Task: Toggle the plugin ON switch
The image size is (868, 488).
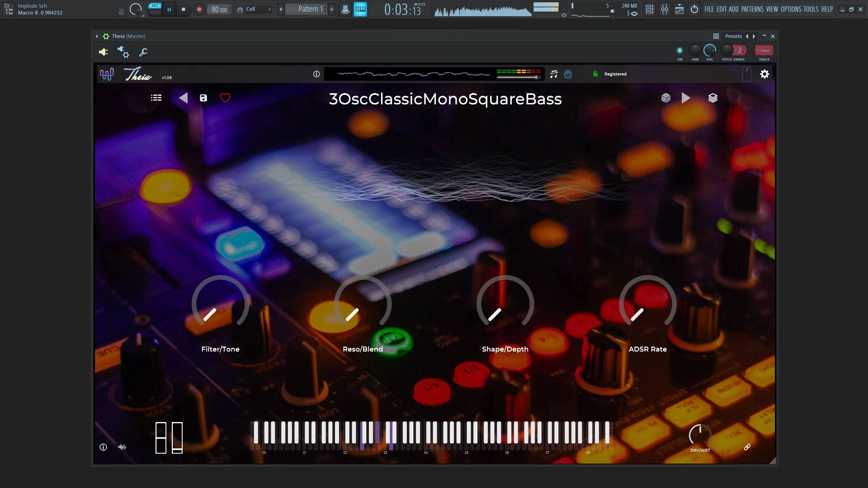Action: [679, 50]
